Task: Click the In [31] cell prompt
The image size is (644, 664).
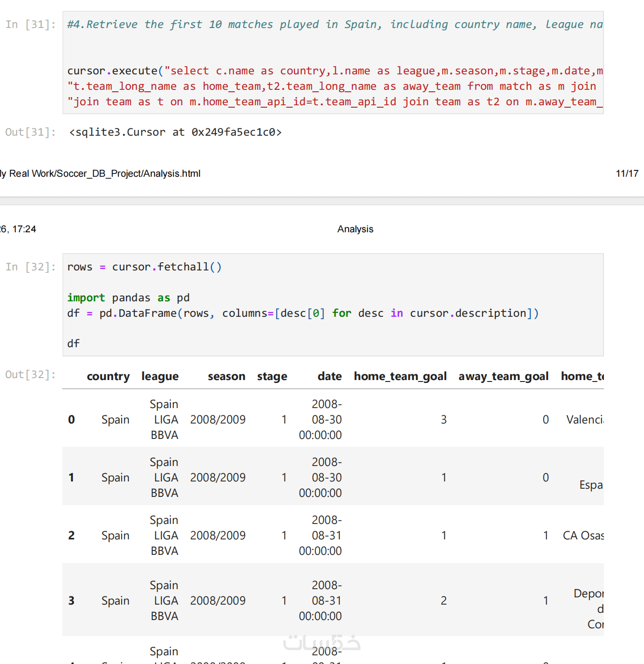Action: pos(30,25)
